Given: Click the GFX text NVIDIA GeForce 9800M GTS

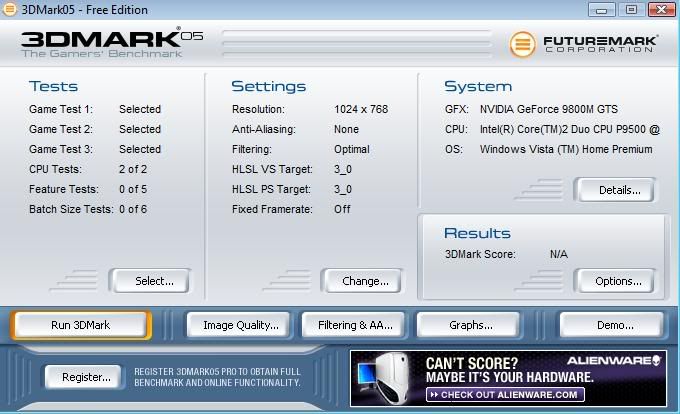Looking at the screenshot, I should click(x=549, y=109).
